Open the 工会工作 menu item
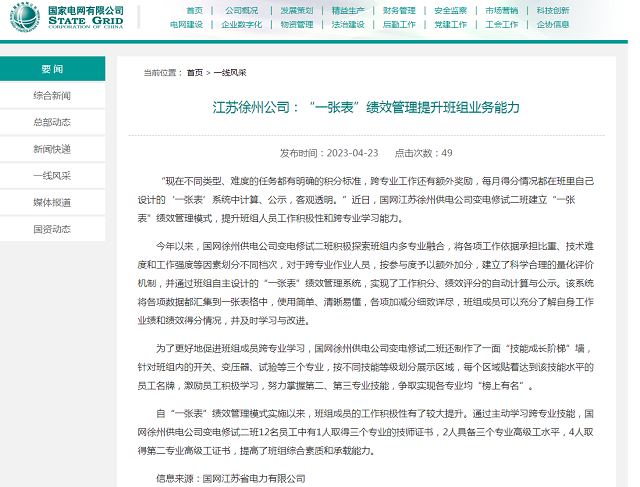 502,24
